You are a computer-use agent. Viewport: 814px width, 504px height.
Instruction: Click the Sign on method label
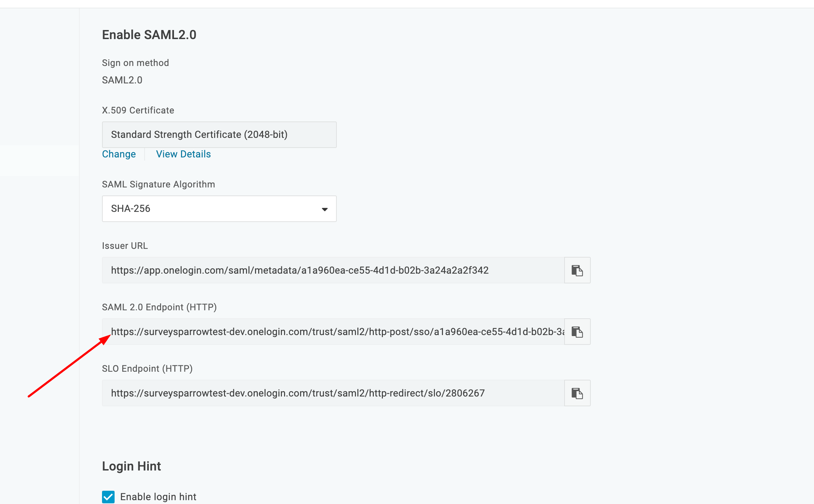(136, 63)
